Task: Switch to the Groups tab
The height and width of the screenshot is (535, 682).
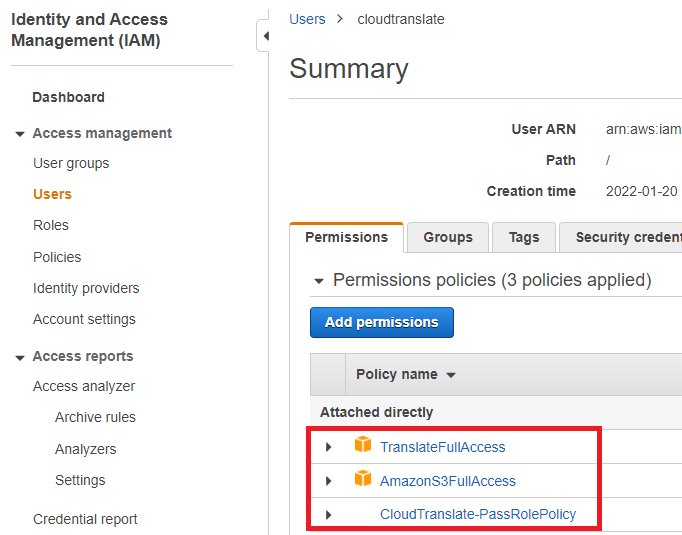Action: pyautogui.click(x=447, y=237)
